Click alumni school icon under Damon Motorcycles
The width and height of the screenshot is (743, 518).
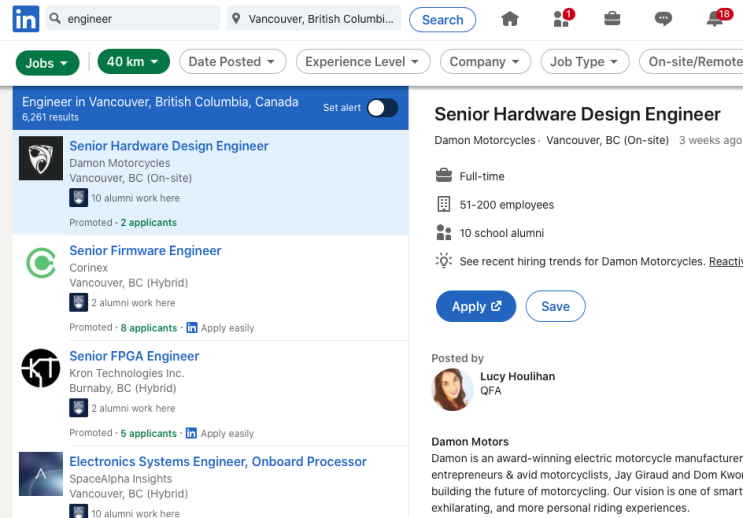78,198
